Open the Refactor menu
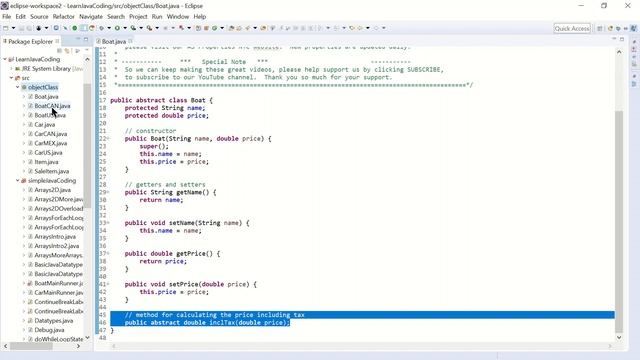640x360 pixels. coord(64,17)
